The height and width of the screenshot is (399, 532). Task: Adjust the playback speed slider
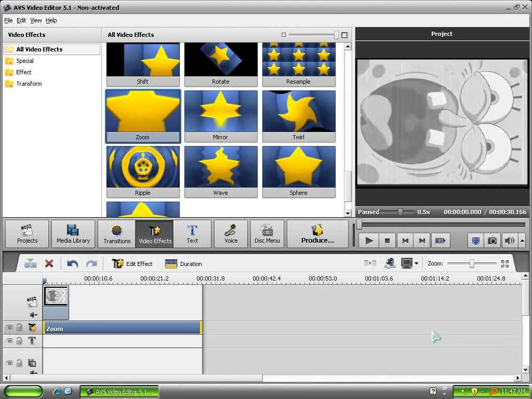[401, 212]
